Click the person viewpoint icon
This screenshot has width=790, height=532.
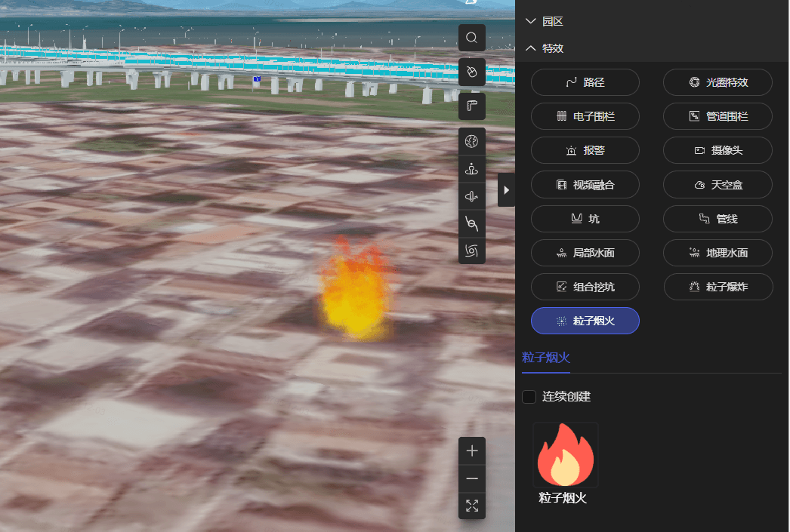pyautogui.click(x=472, y=170)
